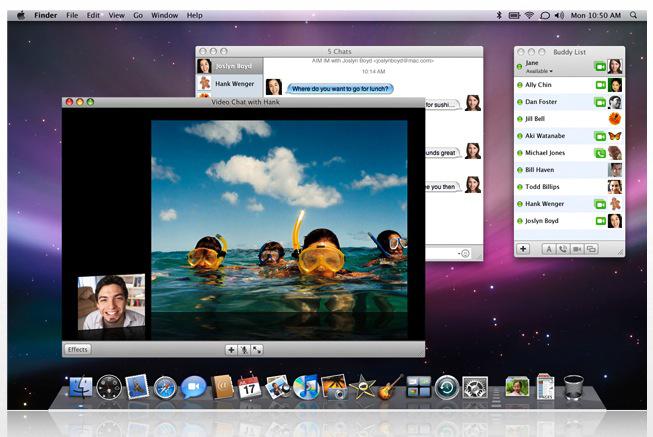Select Michael Jones name in the Buddy List

point(545,153)
